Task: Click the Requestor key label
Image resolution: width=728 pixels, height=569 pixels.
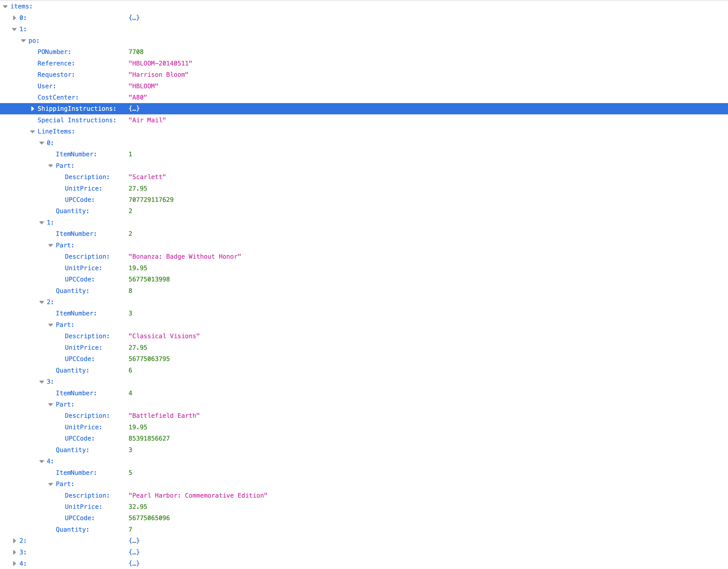Action: pyautogui.click(x=56, y=75)
